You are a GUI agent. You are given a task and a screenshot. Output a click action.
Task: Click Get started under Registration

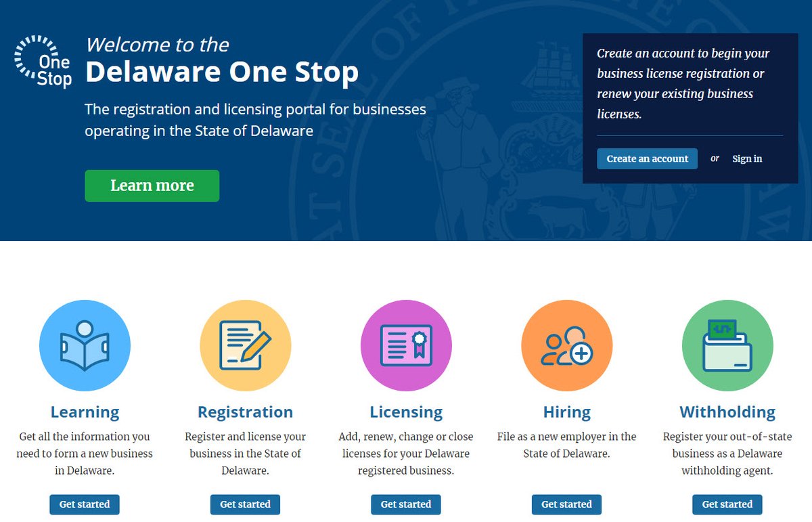[245, 504]
